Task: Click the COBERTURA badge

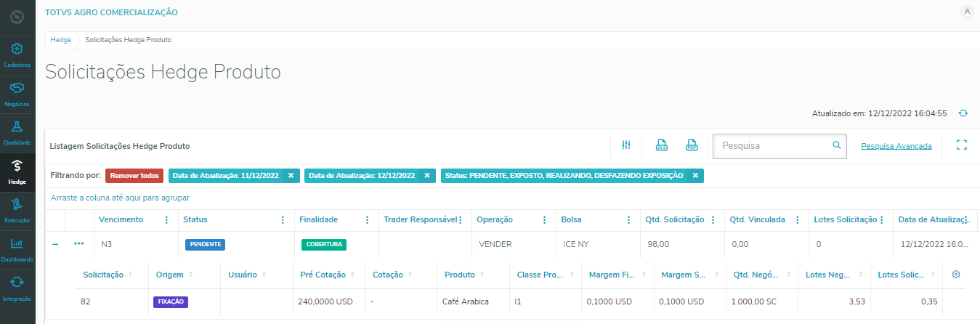Action: pyautogui.click(x=324, y=244)
